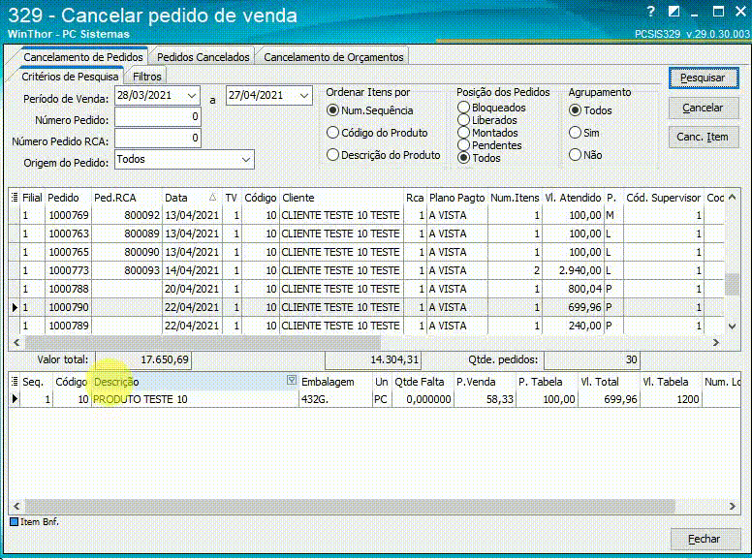752x560 pixels.
Task: Click the Qtde. pedidos field showing 30
Action: coord(592,359)
